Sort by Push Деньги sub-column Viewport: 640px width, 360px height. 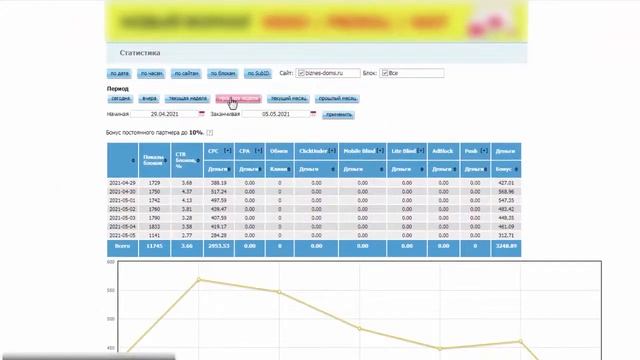486,169
